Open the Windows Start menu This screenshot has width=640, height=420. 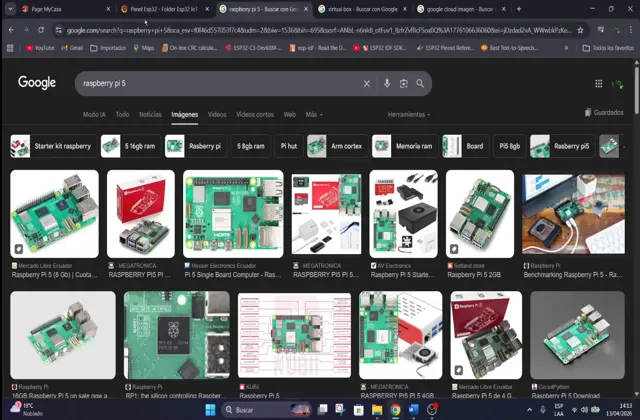[211, 410]
